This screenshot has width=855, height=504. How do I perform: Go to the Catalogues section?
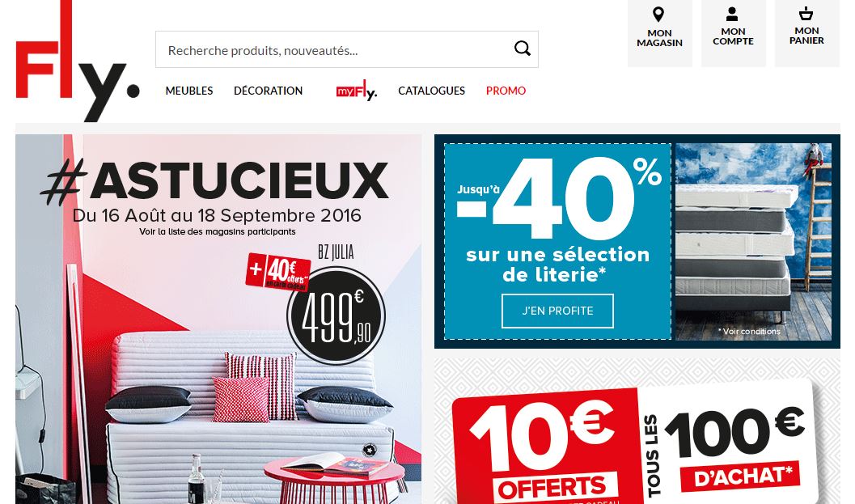(x=431, y=91)
